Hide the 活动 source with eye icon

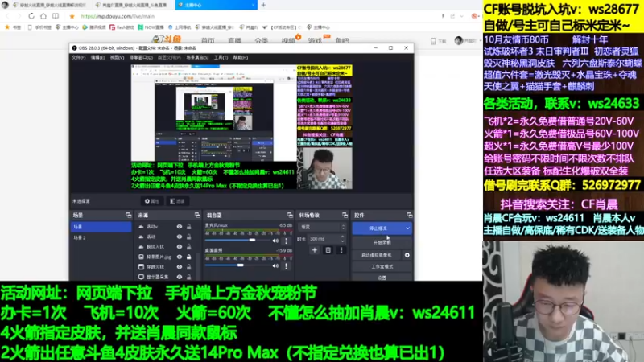click(x=180, y=237)
